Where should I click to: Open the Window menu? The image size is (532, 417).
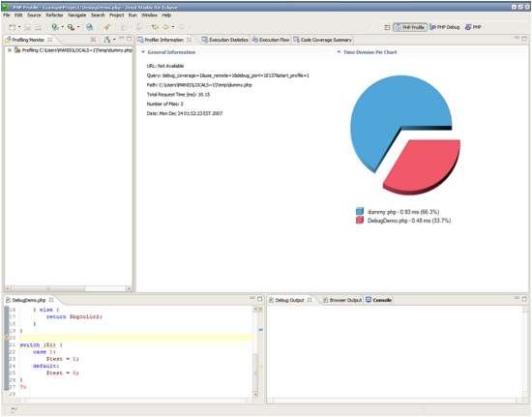point(149,15)
